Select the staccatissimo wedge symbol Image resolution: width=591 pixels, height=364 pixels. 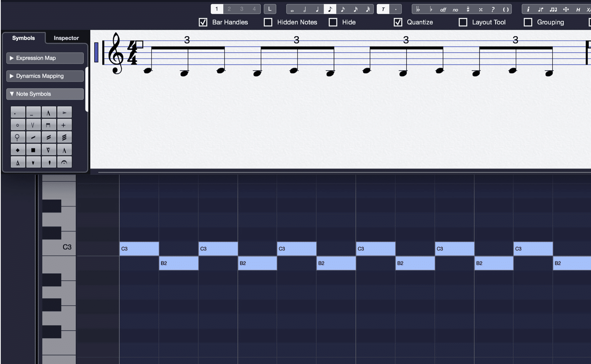[33, 162]
